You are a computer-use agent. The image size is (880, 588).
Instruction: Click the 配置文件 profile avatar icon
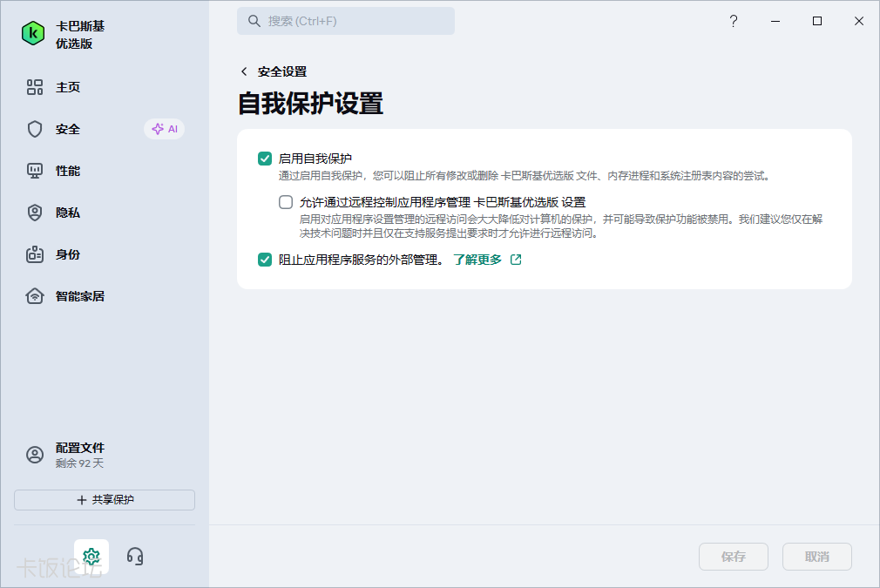pyautogui.click(x=35, y=455)
